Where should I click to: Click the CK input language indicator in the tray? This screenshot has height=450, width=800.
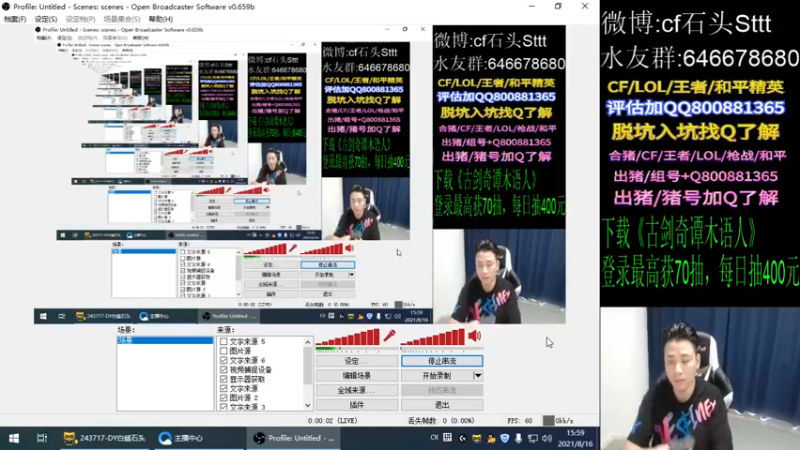(x=434, y=438)
